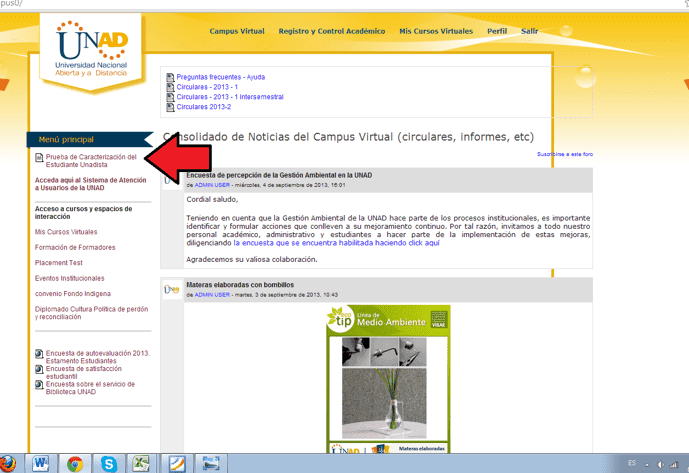Click ADMIN USER in Encuesta de percepción post
This screenshot has height=473, width=689.
click(x=212, y=185)
